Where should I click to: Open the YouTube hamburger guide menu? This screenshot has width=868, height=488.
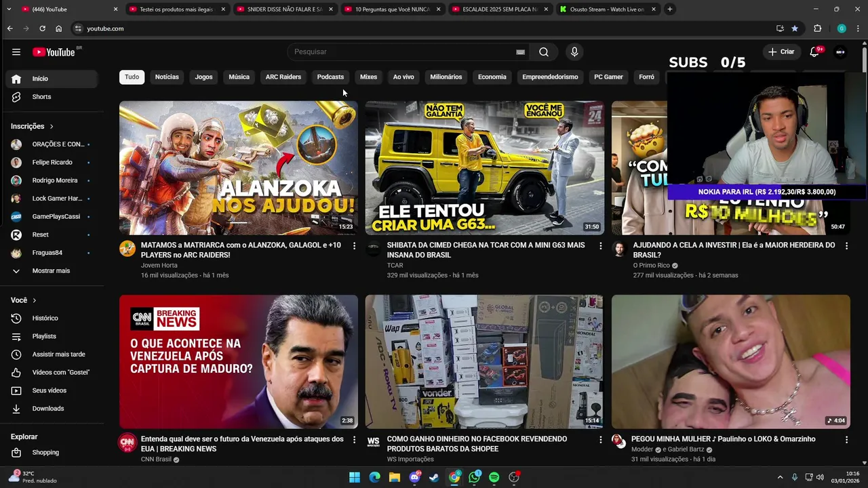(x=16, y=52)
